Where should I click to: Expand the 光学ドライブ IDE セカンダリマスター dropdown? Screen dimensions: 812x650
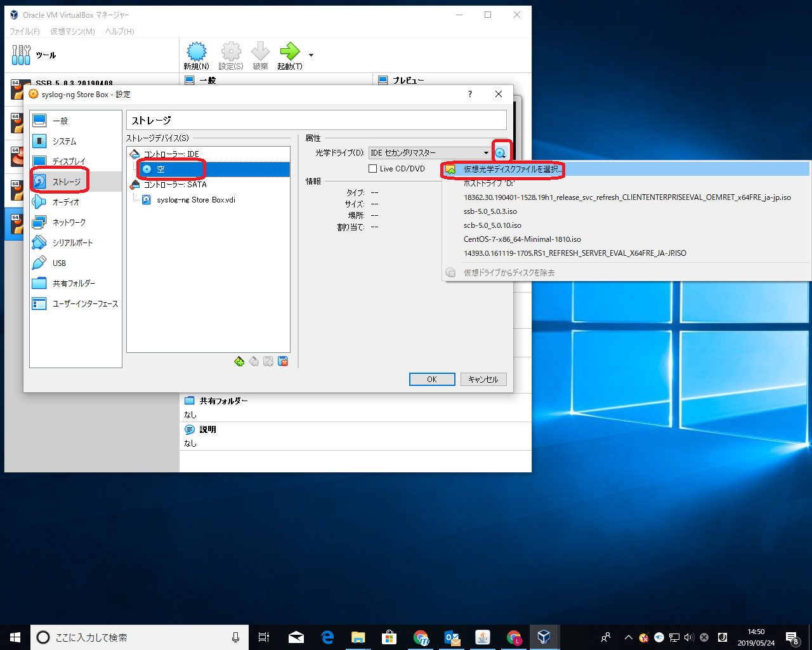pyautogui.click(x=430, y=153)
